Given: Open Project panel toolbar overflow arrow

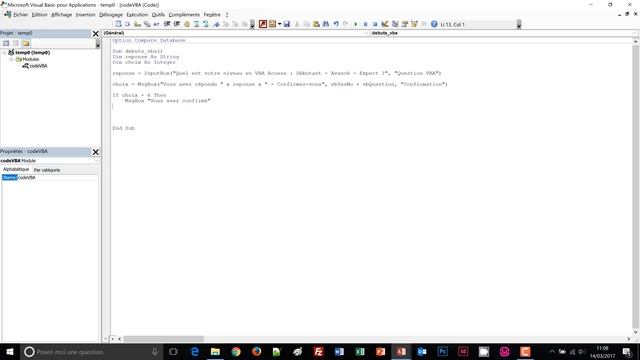Looking at the screenshot, I should coord(98,44).
